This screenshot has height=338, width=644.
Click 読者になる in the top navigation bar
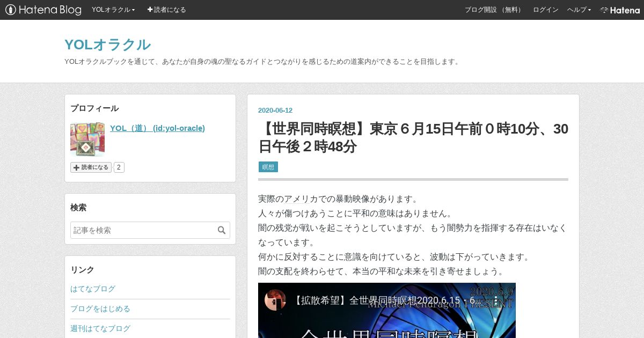pos(167,10)
